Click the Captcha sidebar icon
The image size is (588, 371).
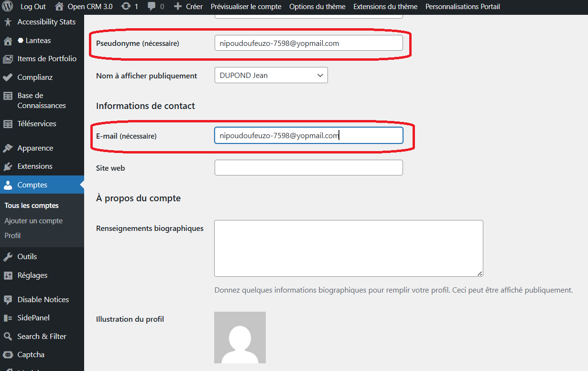pyautogui.click(x=8, y=355)
